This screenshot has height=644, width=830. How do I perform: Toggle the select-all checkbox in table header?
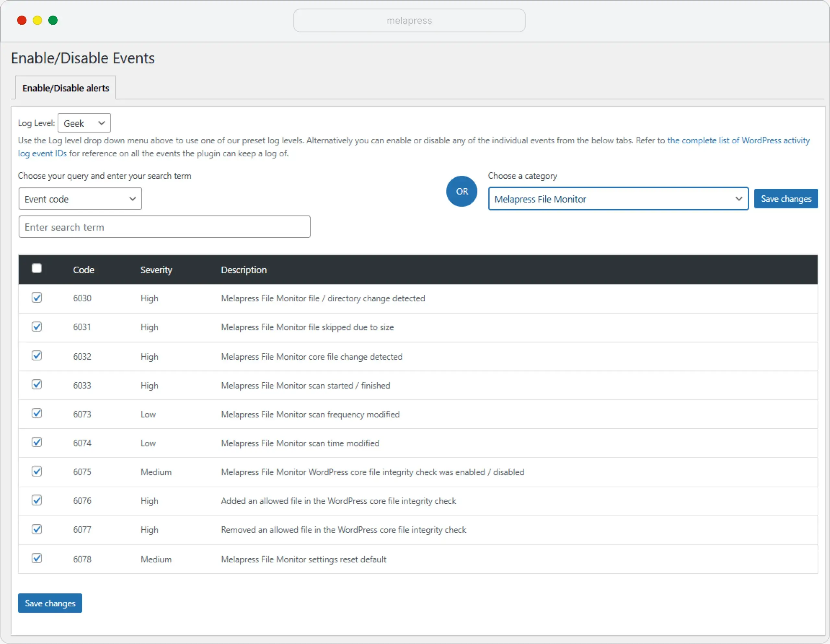click(x=37, y=268)
